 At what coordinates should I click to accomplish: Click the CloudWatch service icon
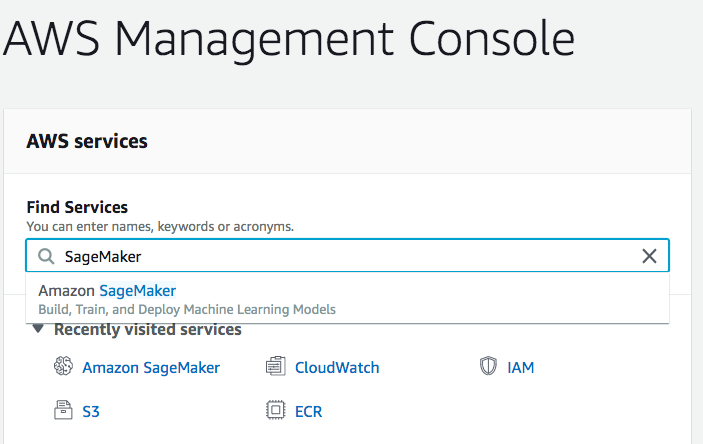coord(275,366)
